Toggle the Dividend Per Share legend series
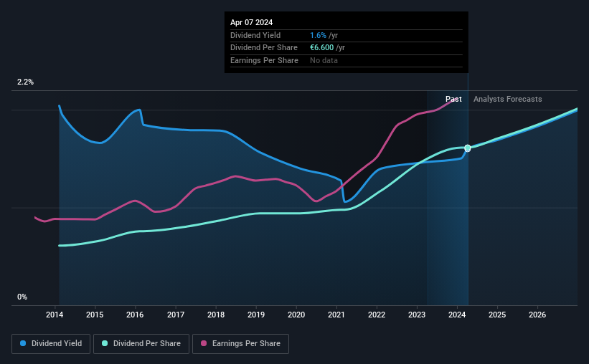Image resolution: width=589 pixels, height=364 pixels. (x=141, y=344)
